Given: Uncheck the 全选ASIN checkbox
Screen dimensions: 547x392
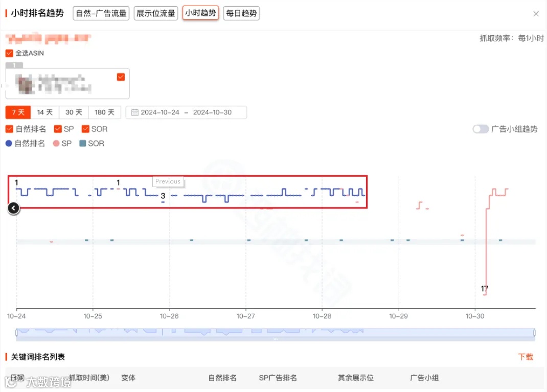Looking at the screenshot, I should (8, 53).
